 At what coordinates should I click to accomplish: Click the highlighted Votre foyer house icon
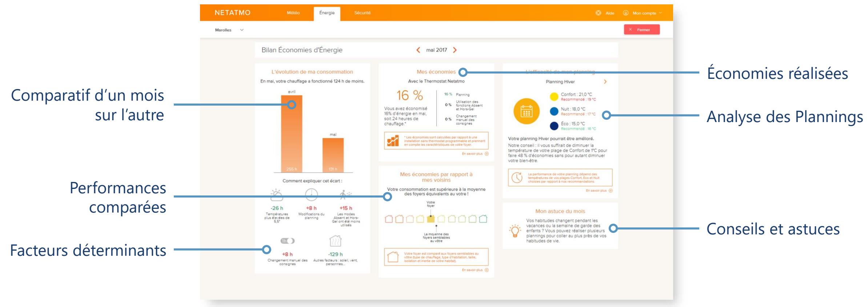[431, 218]
